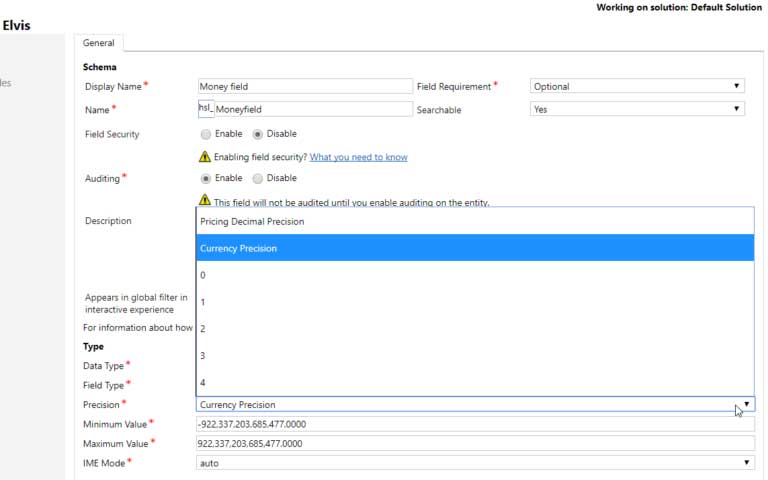Open the Searchable dropdown showing Yes
The width and height of the screenshot is (768, 480).
637,109
